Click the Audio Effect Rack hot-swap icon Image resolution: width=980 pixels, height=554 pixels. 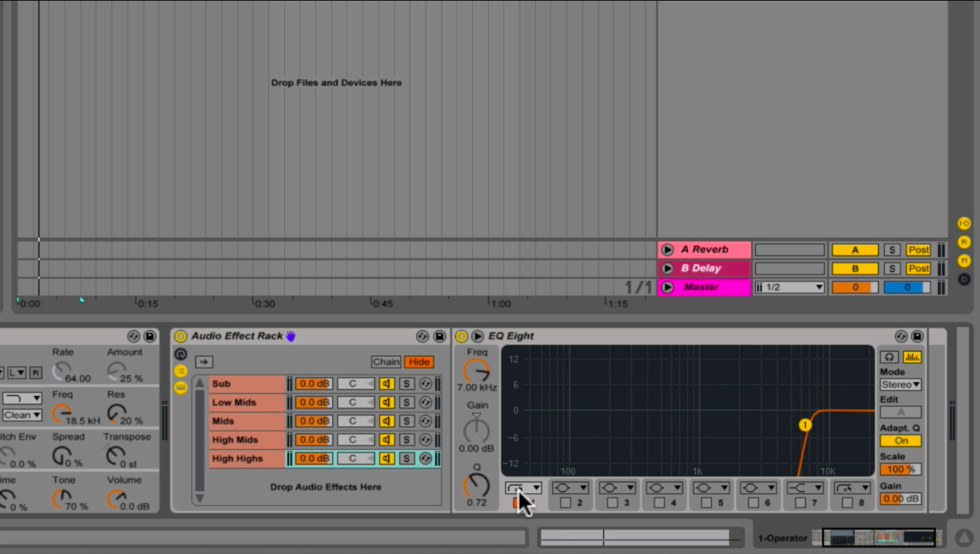422,337
